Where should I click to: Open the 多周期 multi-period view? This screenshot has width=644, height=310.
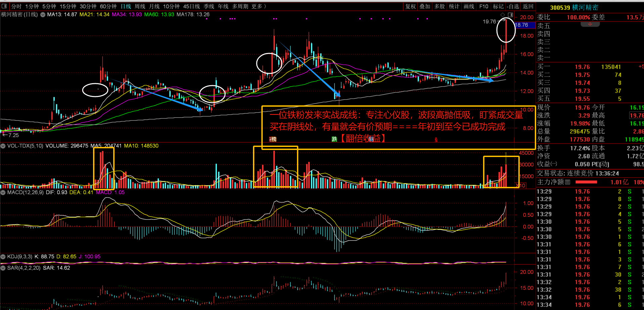(240, 6)
